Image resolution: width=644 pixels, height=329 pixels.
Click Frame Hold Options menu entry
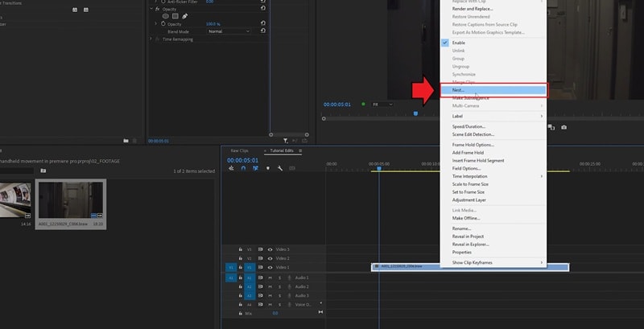tap(493, 145)
